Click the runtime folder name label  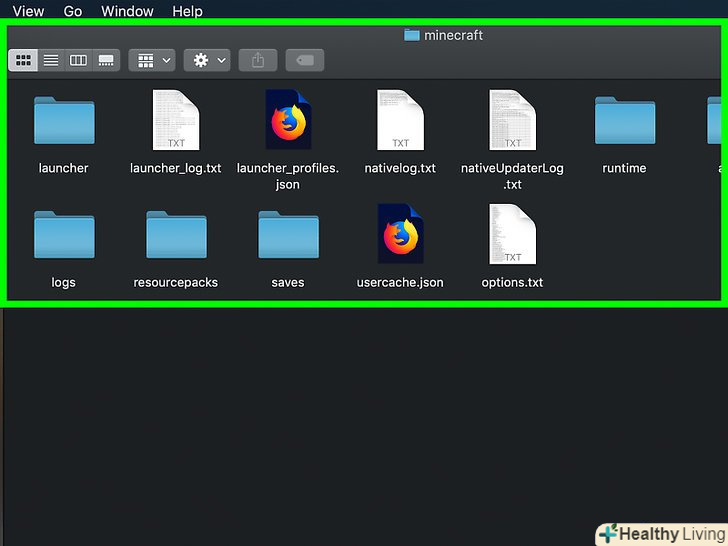tap(624, 168)
